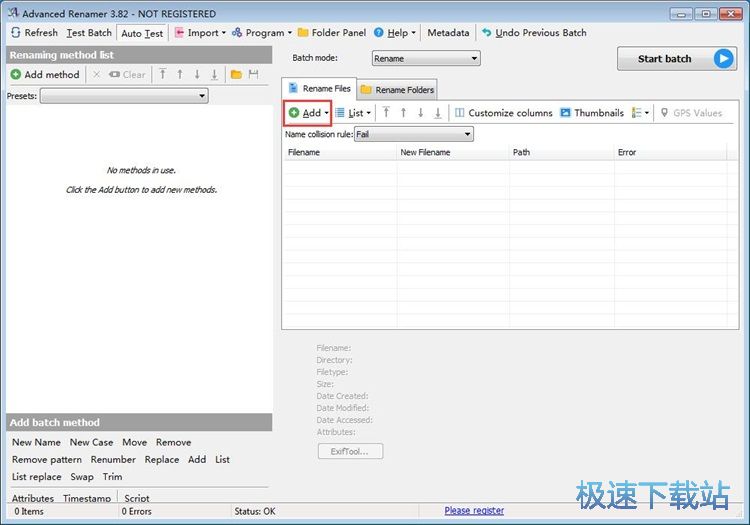750x525 pixels.
Task: Add New Name batch method
Action: click(36, 442)
